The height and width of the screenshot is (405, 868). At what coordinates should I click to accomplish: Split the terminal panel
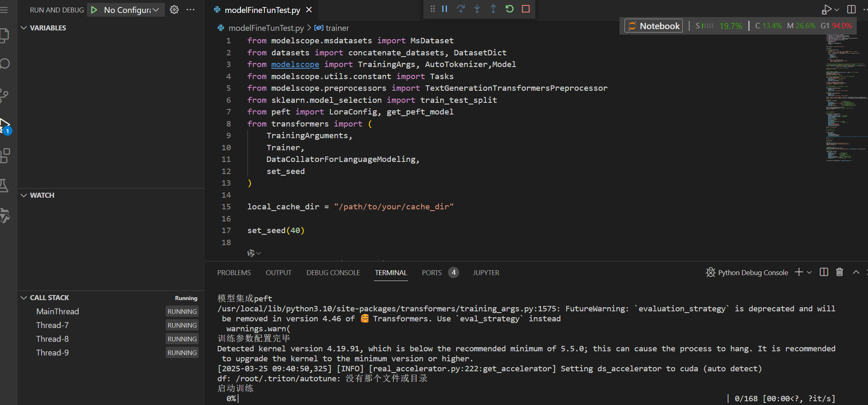pyautogui.click(x=824, y=272)
